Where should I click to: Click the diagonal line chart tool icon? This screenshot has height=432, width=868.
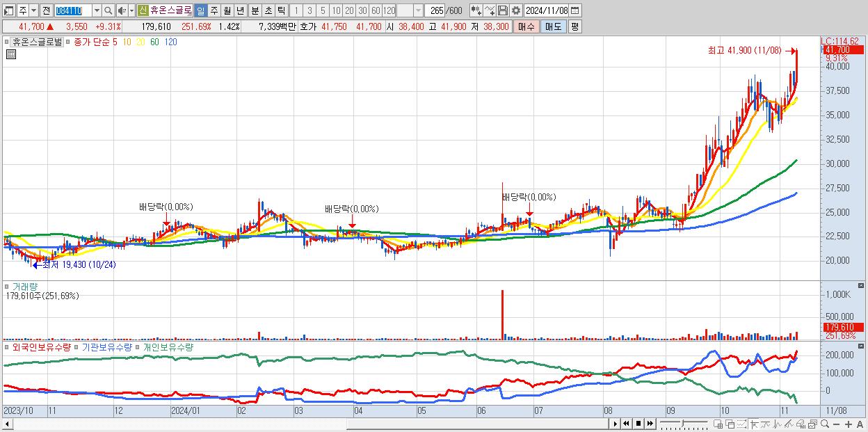[789, 424]
